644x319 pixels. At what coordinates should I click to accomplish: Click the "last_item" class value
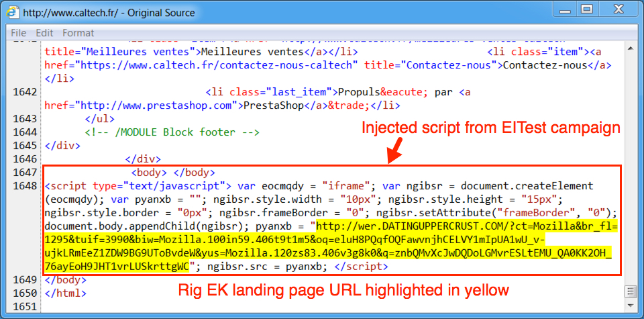click(x=299, y=92)
